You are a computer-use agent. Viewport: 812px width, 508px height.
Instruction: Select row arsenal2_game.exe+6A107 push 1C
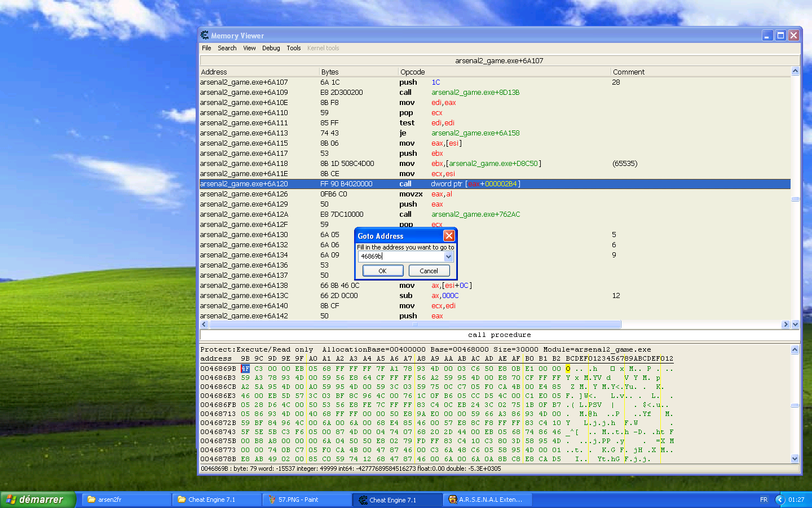pyautogui.click(x=495, y=82)
